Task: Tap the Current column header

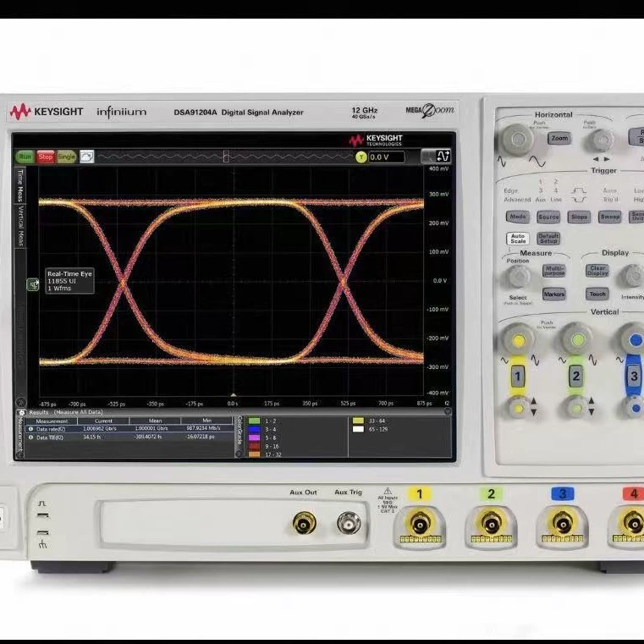Action: click(103, 421)
